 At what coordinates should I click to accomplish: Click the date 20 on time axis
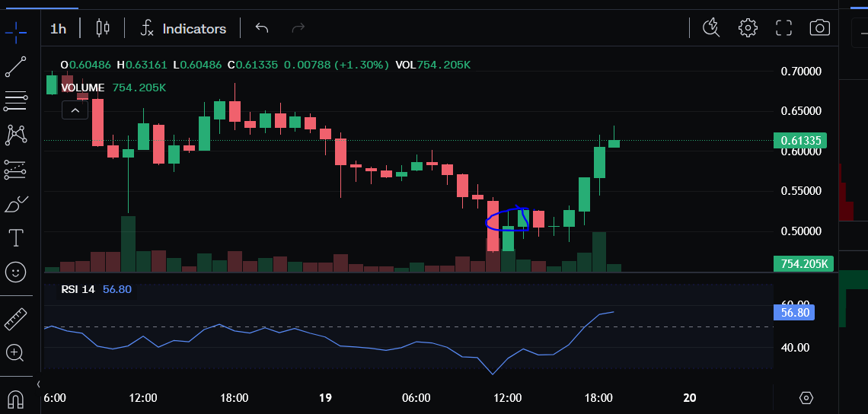tap(690, 398)
